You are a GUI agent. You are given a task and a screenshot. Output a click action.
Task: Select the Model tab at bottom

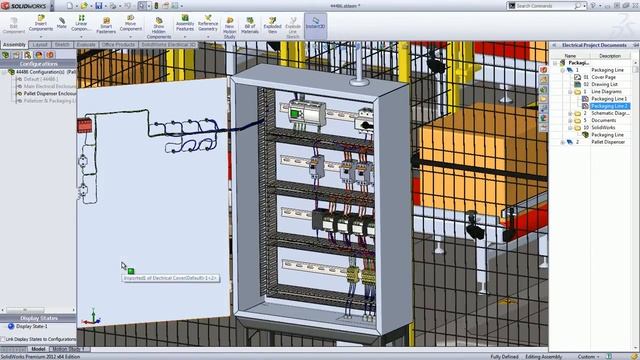pyautogui.click(x=38, y=349)
